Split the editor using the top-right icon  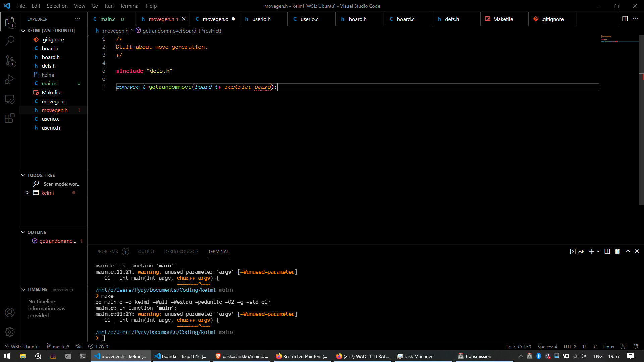click(x=625, y=19)
